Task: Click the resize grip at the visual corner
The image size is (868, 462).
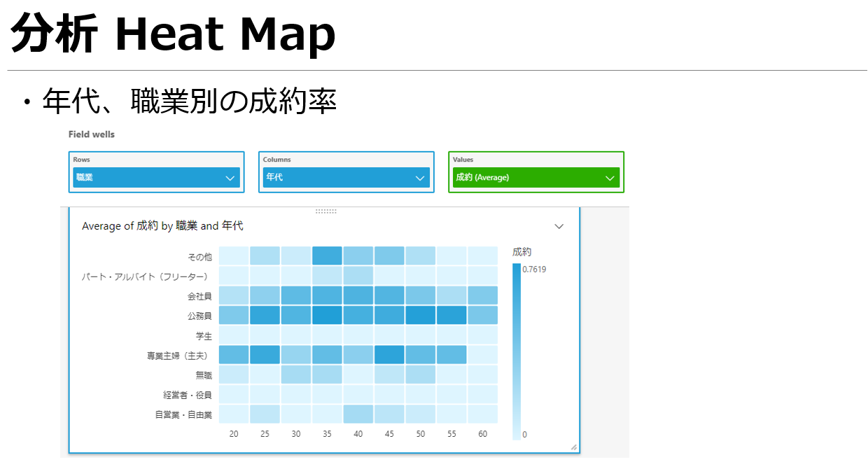Action: coord(574,447)
